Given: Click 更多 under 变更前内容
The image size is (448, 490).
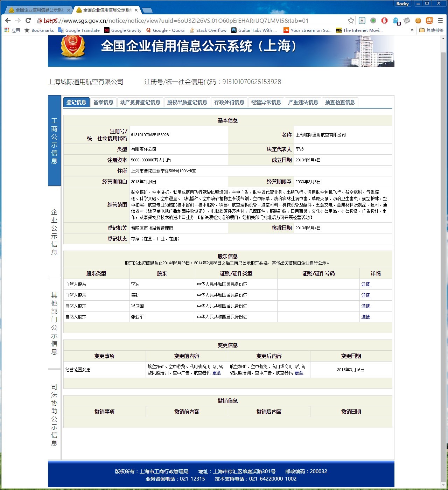Looking at the screenshot, I should 217,373.
